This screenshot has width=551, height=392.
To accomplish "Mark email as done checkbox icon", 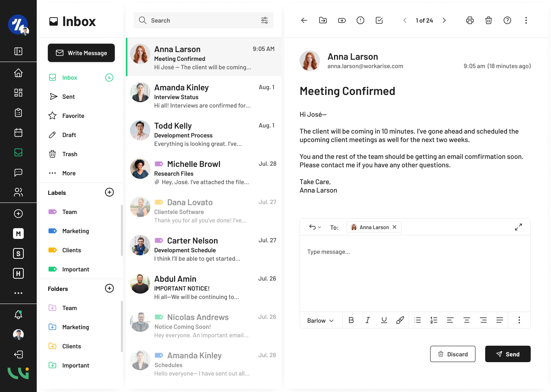I will point(379,21).
